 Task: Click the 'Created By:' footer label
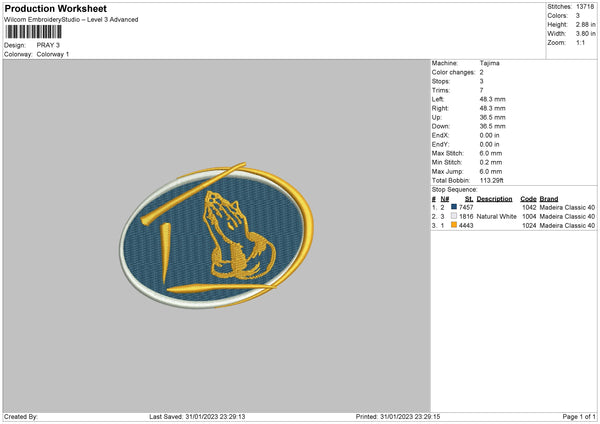click(21, 416)
